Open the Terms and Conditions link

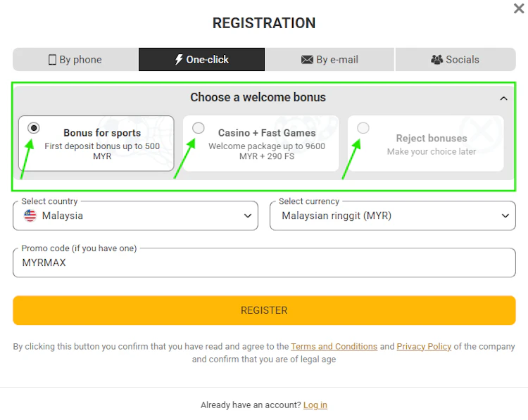click(334, 347)
